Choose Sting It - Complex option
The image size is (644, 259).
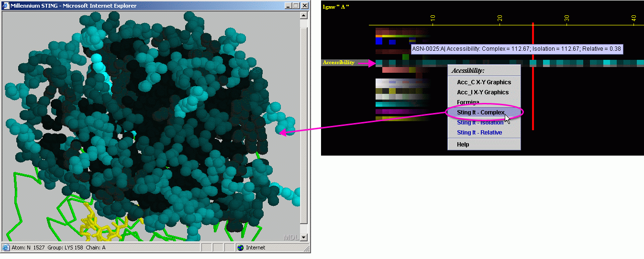click(x=484, y=113)
